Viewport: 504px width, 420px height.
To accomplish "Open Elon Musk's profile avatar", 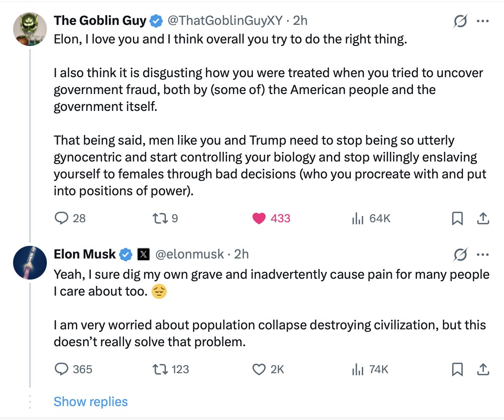I will tap(30, 262).
